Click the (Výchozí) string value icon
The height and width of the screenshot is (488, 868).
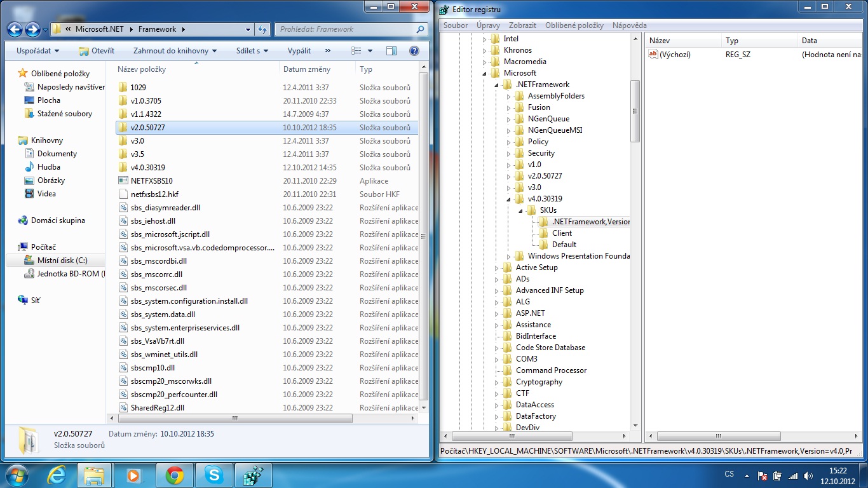(653, 55)
